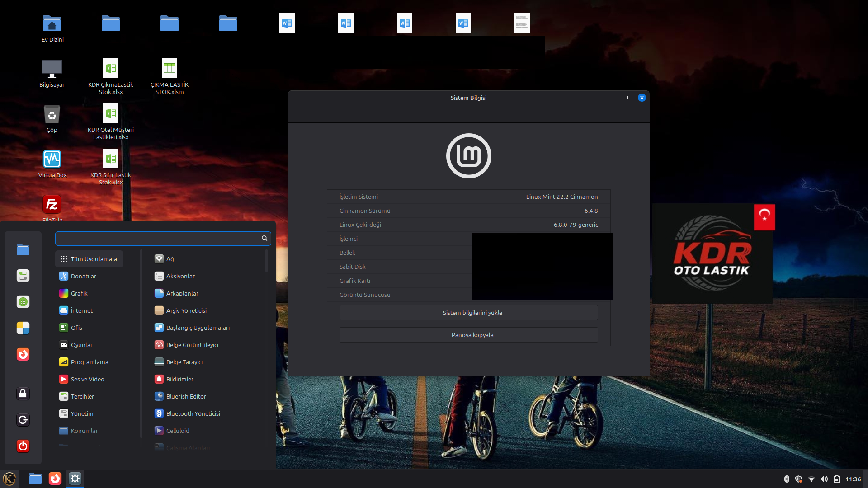868x488 pixels.
Task: Check Wi-Fi status from the tray icon
Action: coord(811,479)
